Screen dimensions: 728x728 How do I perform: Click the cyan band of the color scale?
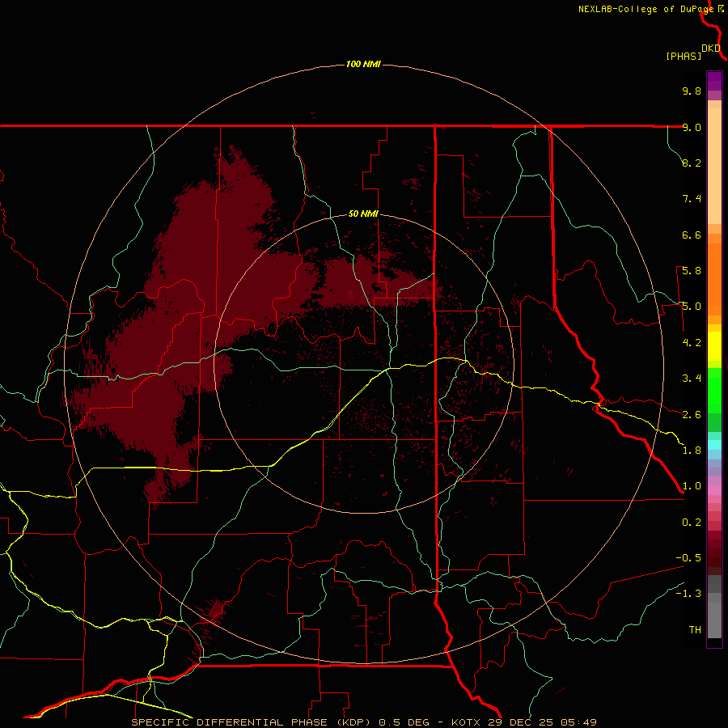pyautogui.click(x=714, y=445)
